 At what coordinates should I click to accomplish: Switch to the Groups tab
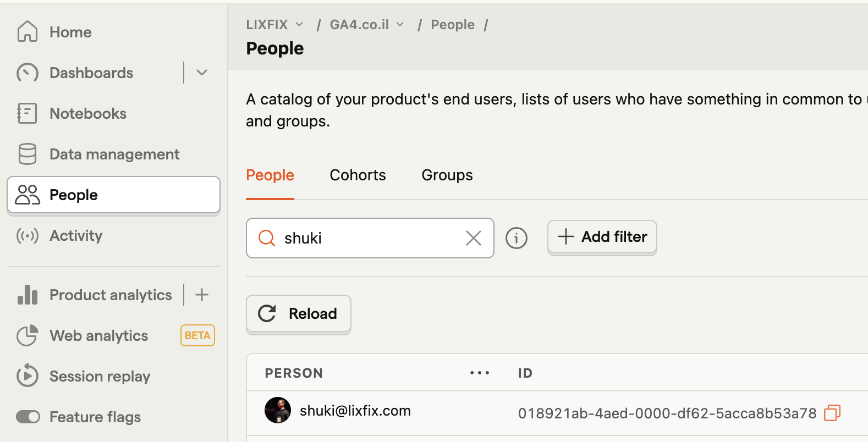click(x=447, y=175)
